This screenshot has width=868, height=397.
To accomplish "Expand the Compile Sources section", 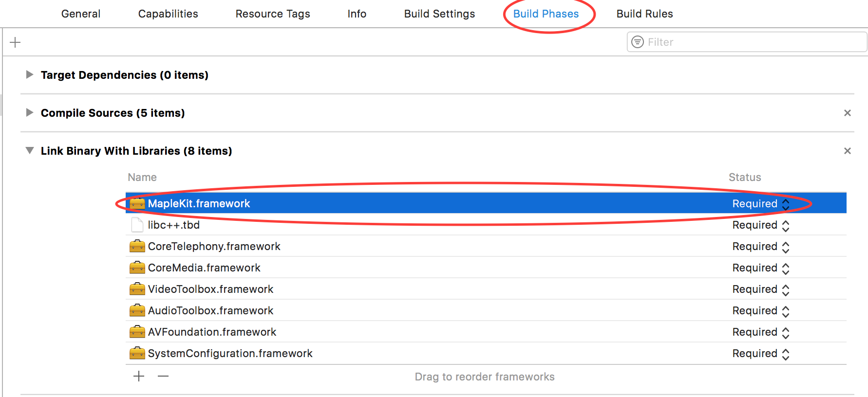I will coord(30,112).
